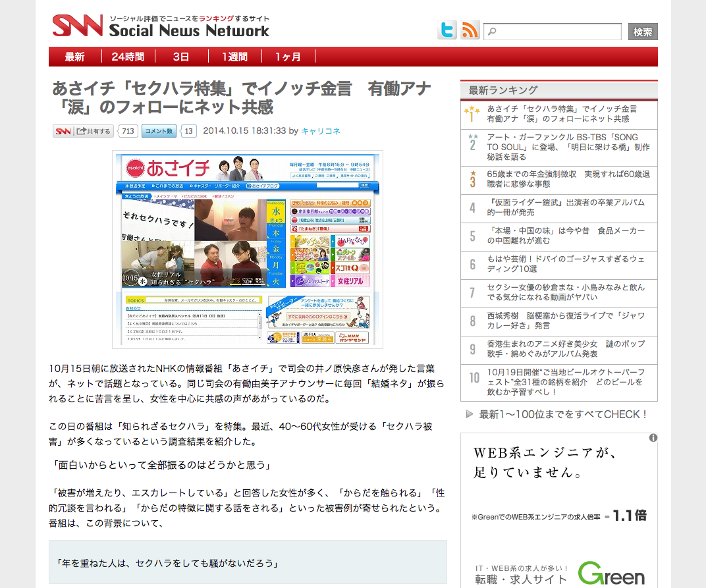Image resolution: width=706 pixels, height=588 pixels.
Task: Select the 3日 tab
Action: pos(181,57)
